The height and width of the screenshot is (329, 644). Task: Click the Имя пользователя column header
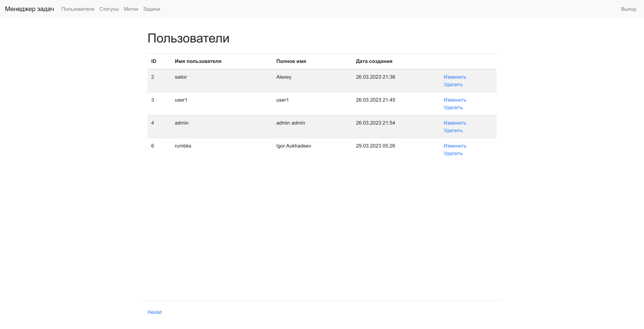[198, 61]
